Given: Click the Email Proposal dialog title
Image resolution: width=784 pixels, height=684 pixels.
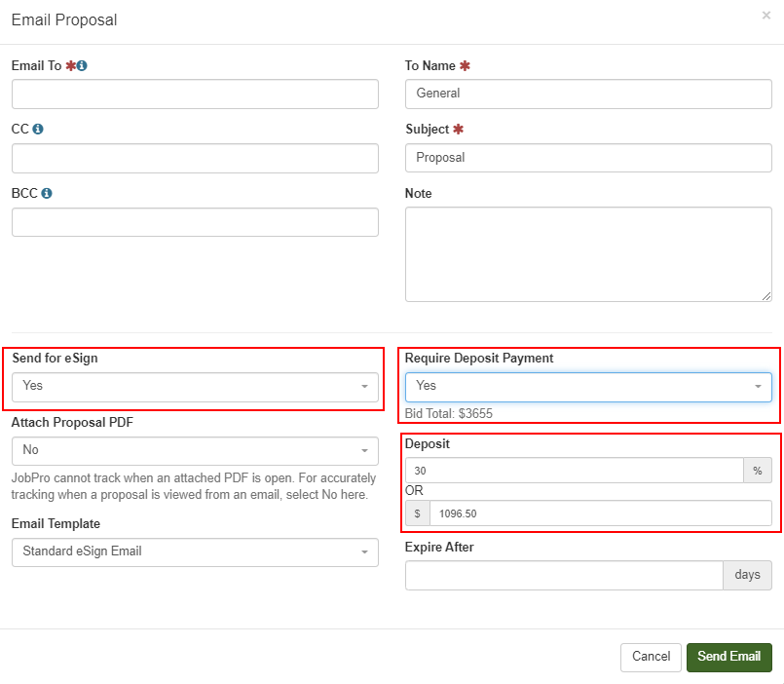Looking at the screenshot, I should click(x=64, y=20).
